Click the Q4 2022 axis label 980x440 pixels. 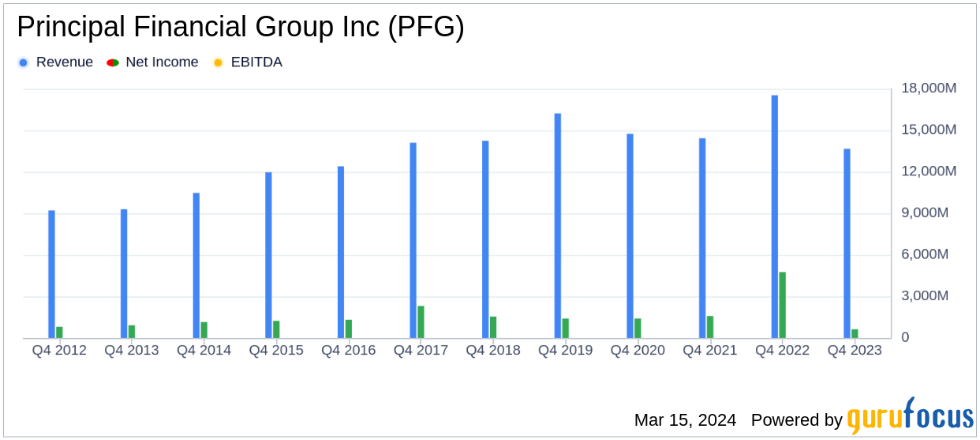tap(783, 350)
